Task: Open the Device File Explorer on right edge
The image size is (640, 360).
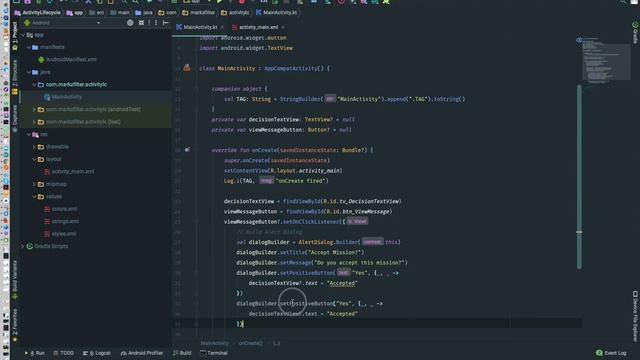Action: click(635, 316)
